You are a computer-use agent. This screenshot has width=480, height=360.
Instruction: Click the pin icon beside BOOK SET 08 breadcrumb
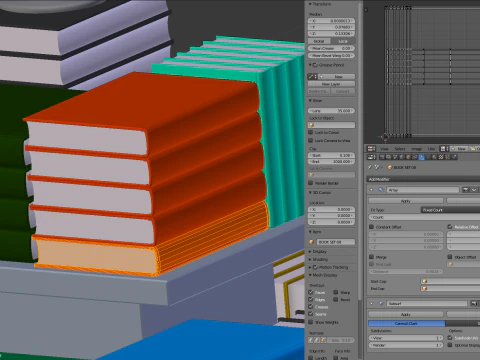369,167
